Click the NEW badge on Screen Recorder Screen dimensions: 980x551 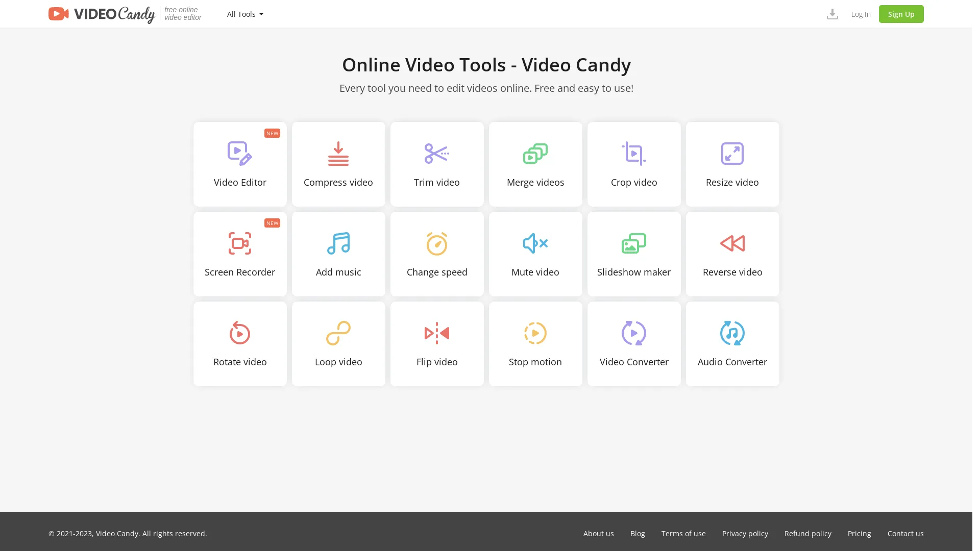(x=272, y=223)
